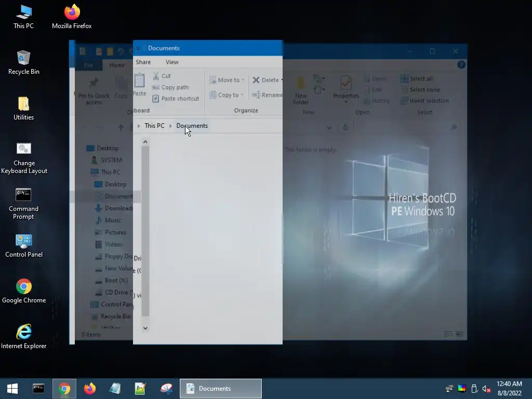This screenshot has height=399, width=532.
Task: Open the Control Panel desktop icon
Action: tap(24, 246)
